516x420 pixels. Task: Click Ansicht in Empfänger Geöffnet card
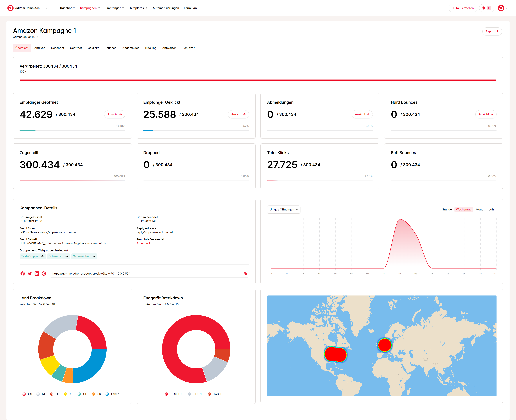click(114, 114)
